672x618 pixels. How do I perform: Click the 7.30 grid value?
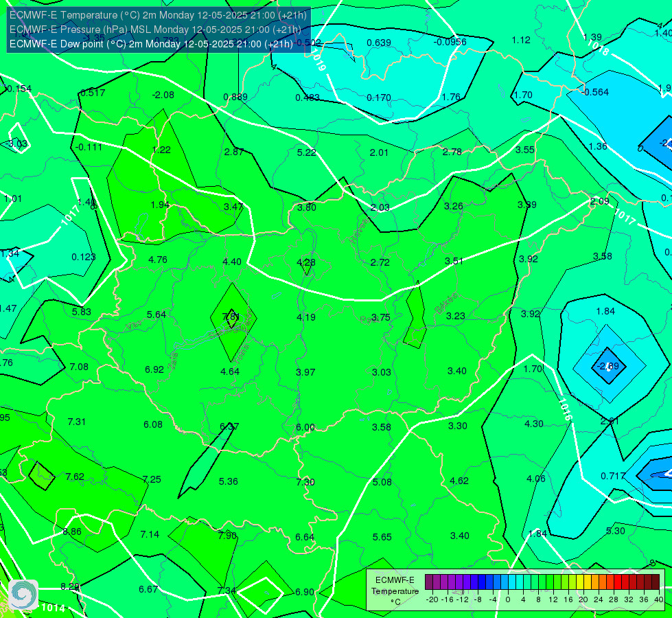[305, 482]
